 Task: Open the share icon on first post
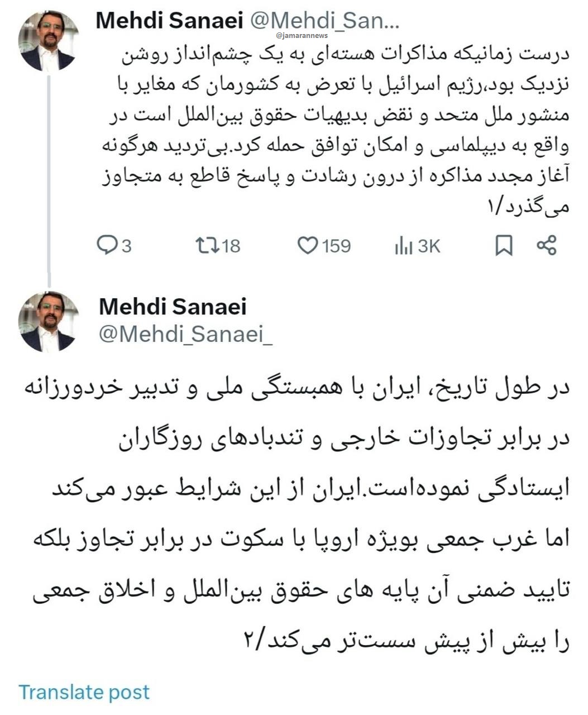click(x=546, y=245)
